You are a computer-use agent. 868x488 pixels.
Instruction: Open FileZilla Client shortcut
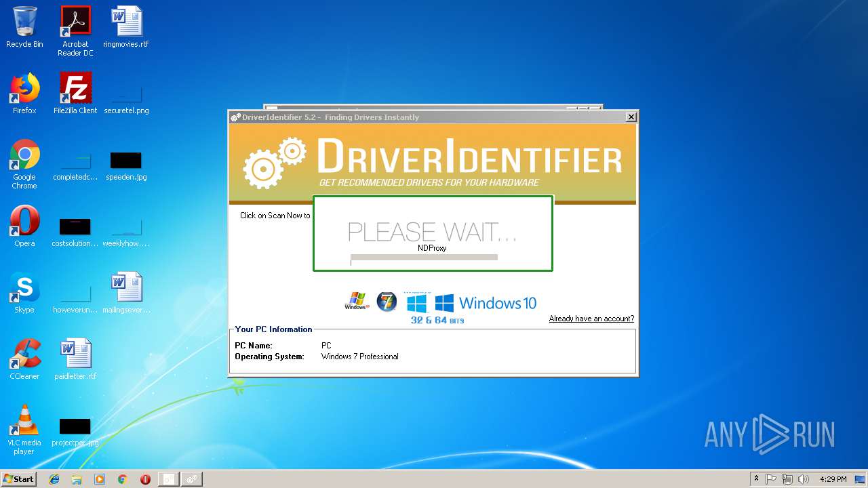75,94
